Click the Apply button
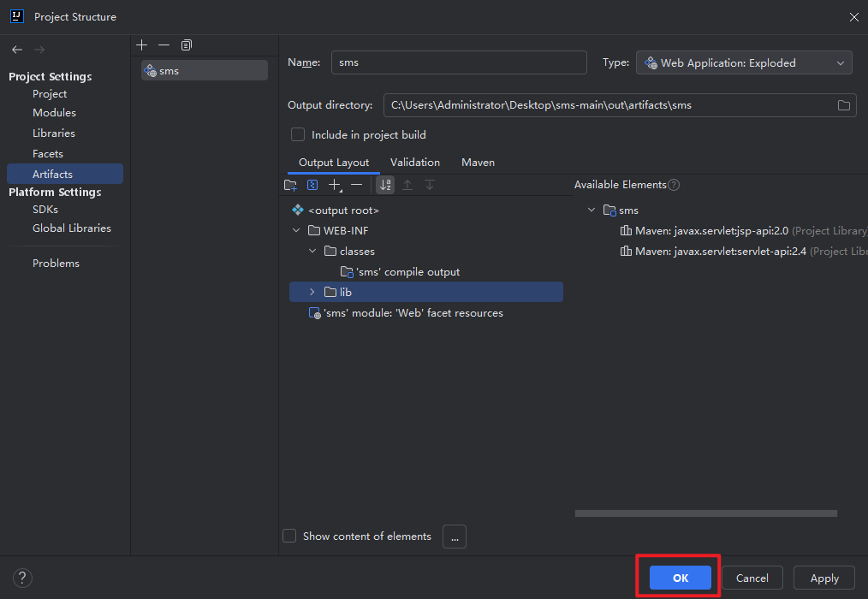The image size is (868, 599). (824, 578)
